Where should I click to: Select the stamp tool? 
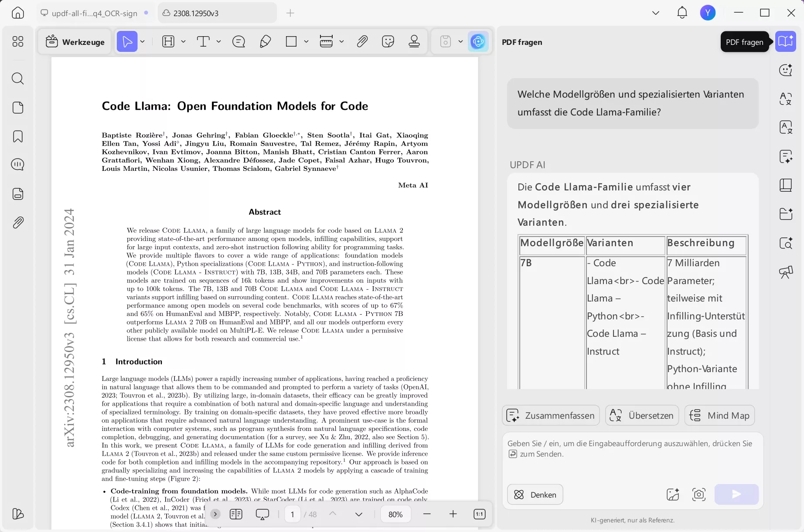414,41
